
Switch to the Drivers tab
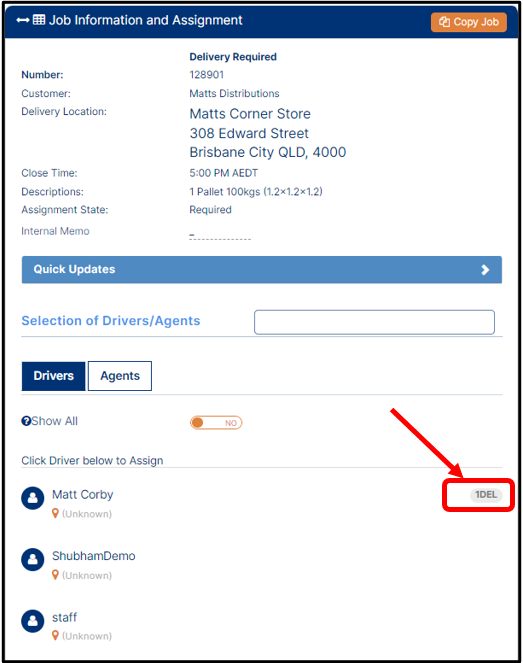coord(53,376)
